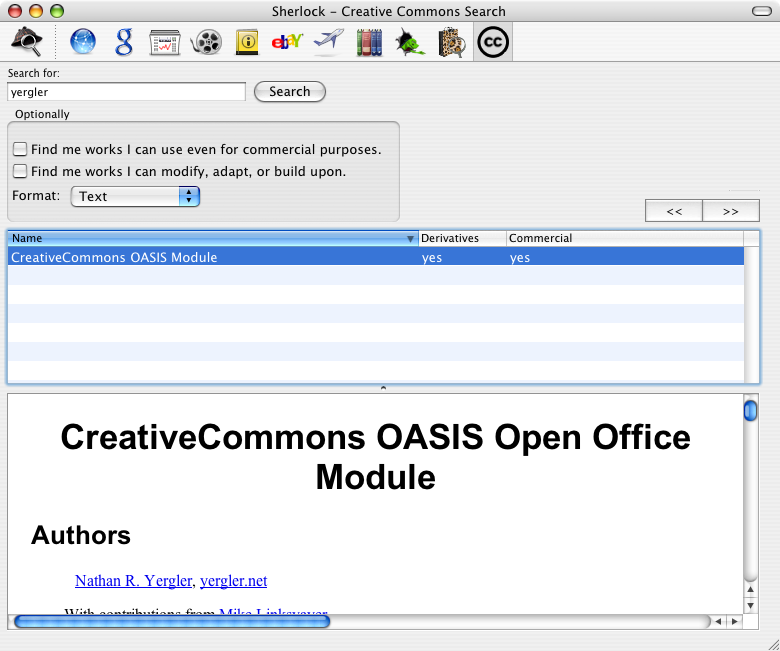Image resolution: width=780 pixels, height=651 pixels.
Task: Sort by the Derivatives column header
Action: (462, 238)
